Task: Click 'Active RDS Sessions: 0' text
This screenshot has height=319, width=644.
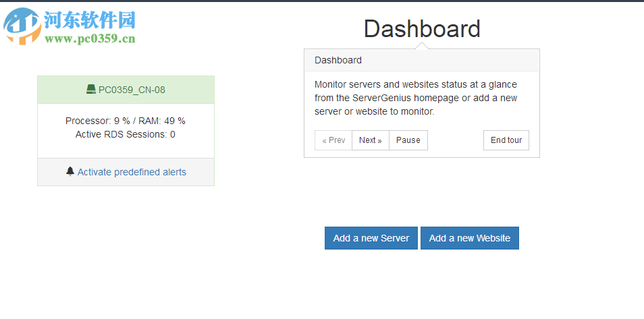Action: (x=126, y=134)
